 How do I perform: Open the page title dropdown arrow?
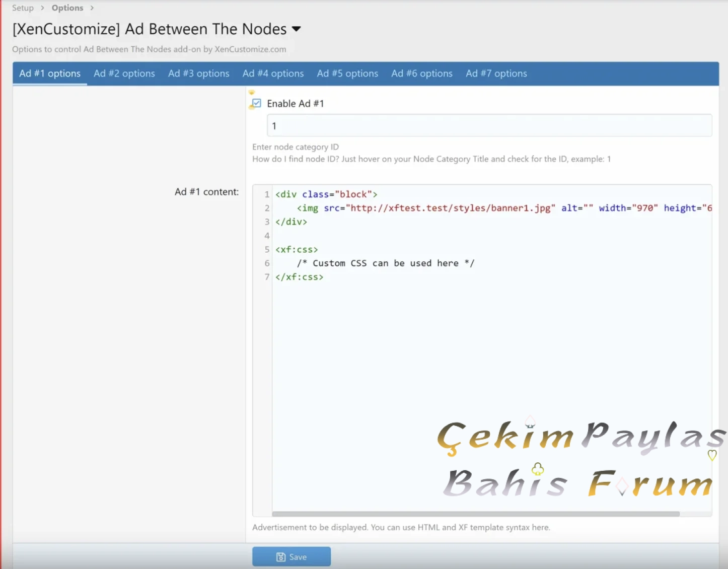297,29
